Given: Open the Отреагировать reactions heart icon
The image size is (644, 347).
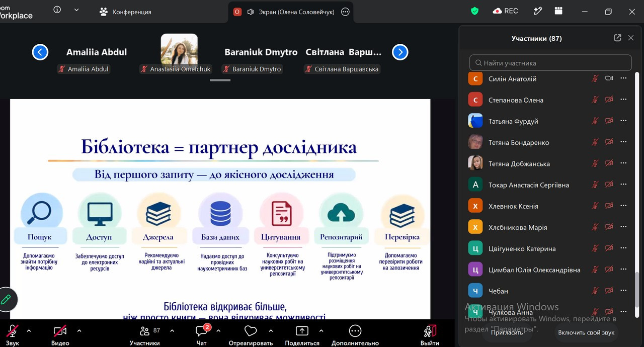Looking at the screenshot, I should tap(251, 331).
